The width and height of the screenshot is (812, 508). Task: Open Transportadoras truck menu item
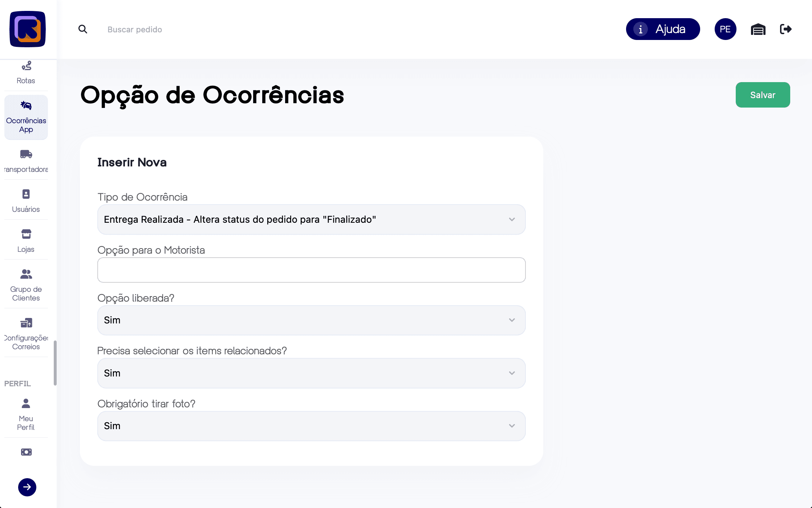click(x=26, y=160)
